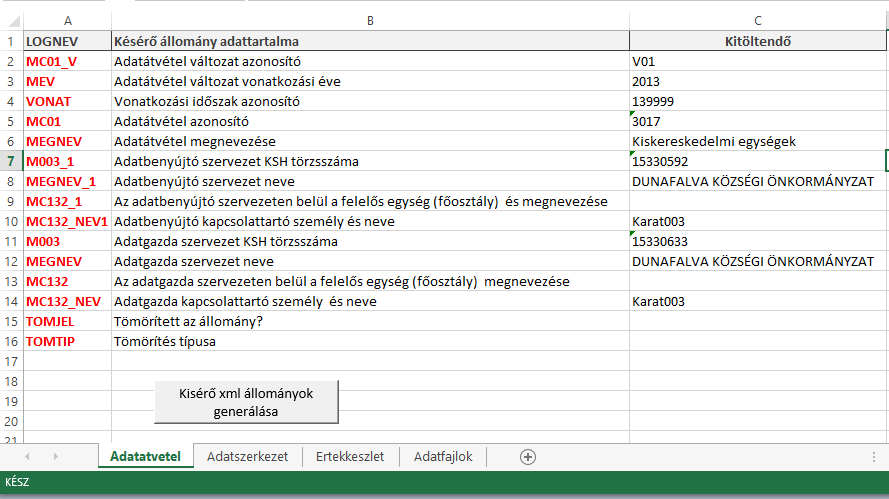
Task: Select column C header
Action: pyautogui.click(x=757, y=21)
